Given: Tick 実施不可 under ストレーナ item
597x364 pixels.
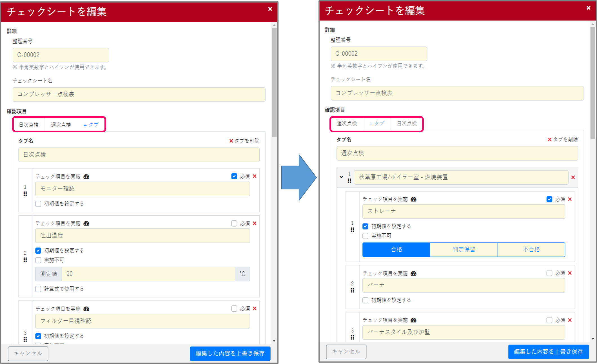Looking at the screenshot, I should [x=366, y=236].
